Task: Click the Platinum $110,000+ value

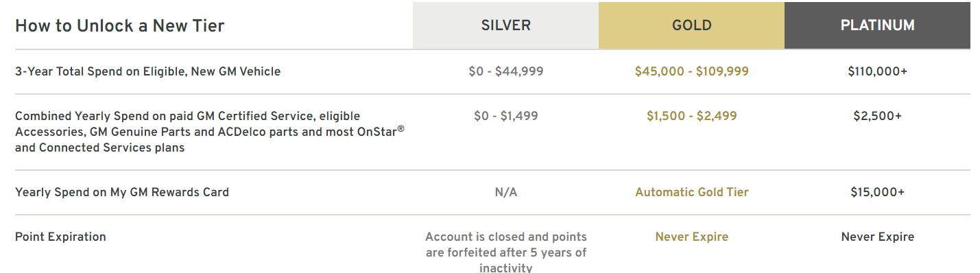Action: click(877, 71)
